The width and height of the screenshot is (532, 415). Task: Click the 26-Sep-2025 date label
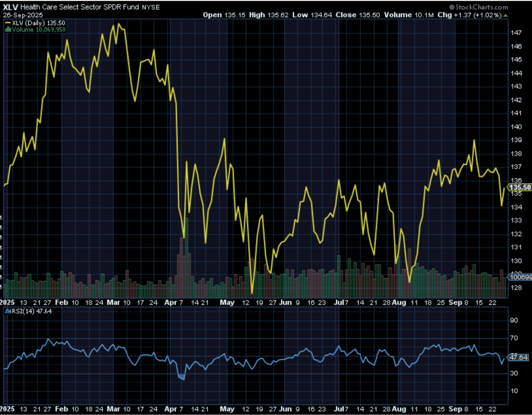[x=23, y=15]
